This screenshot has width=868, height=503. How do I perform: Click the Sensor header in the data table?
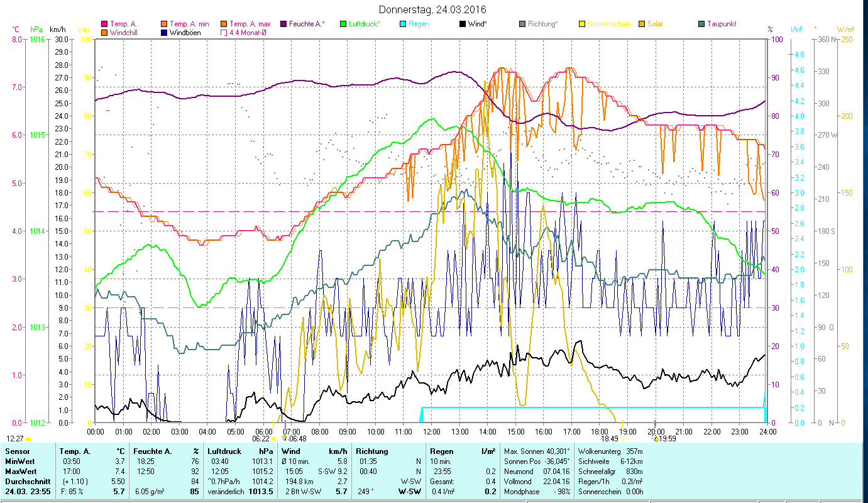click(x=16, y=451)
